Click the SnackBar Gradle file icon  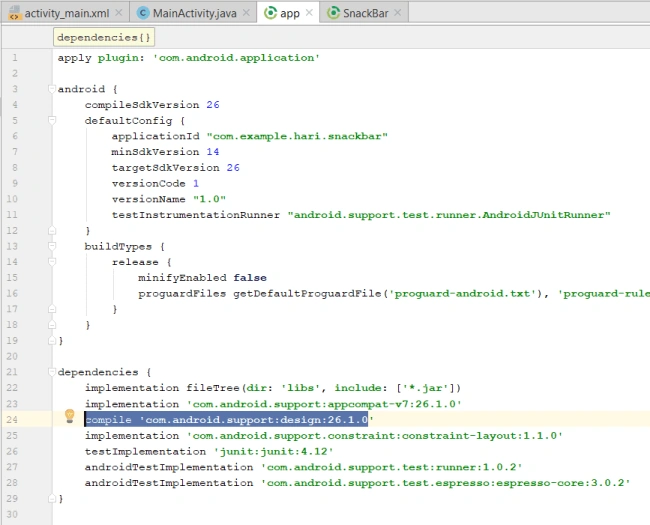(333, 13)
